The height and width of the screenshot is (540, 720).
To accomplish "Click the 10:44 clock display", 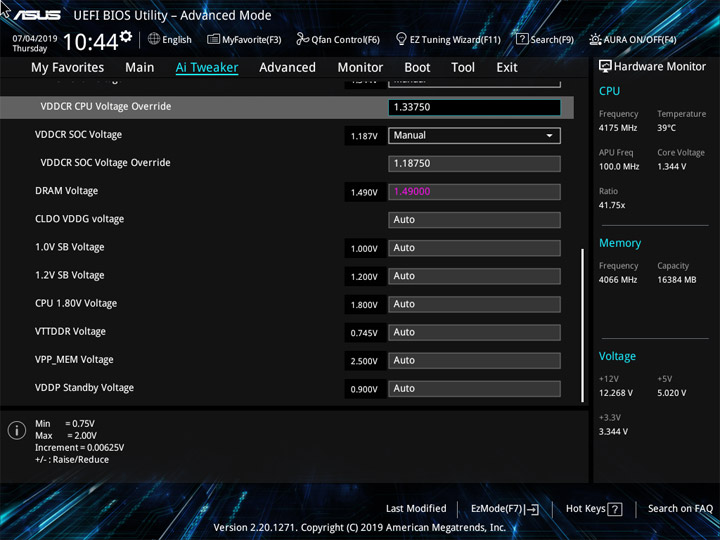I will 90,42.
